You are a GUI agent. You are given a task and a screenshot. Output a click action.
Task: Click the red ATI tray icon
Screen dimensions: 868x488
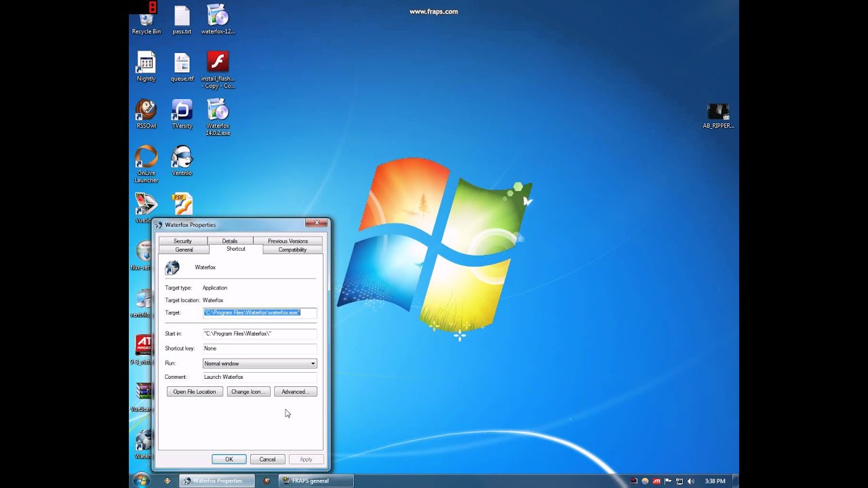tap(656, 481)
